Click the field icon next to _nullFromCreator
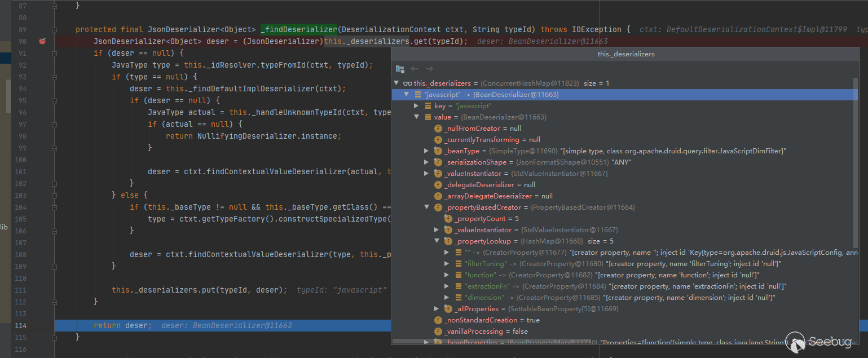Viewport: 868px width, 358px height. pos(438,129)
